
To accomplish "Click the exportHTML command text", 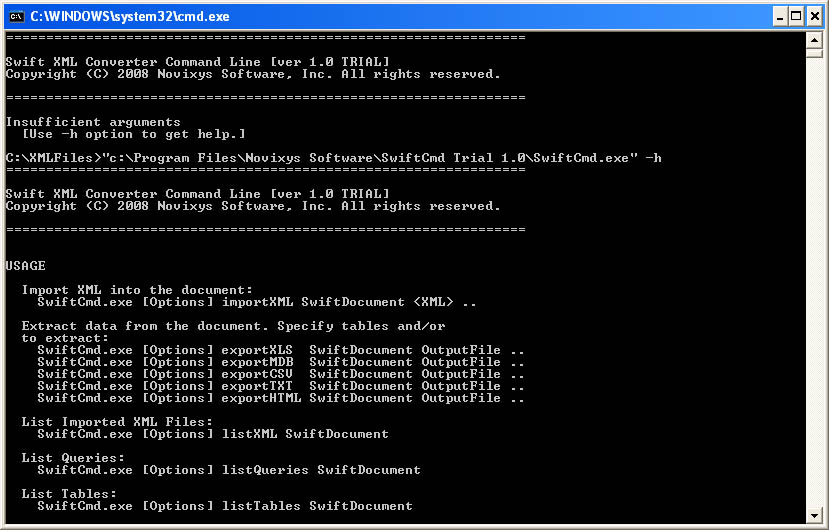I will pyautogui.click(x=261, y=398).
